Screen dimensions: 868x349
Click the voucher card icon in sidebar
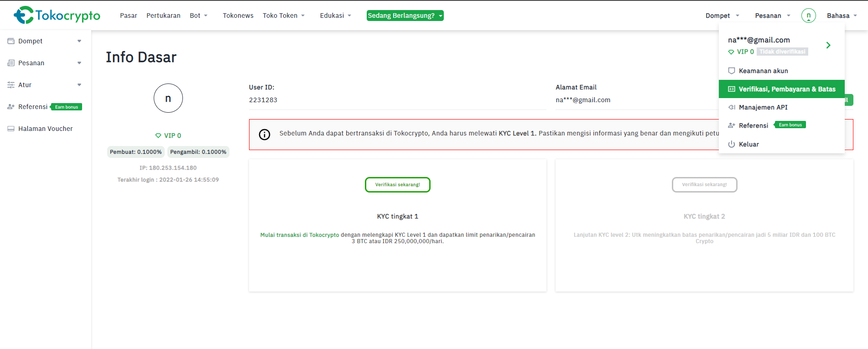coord(11,129)
